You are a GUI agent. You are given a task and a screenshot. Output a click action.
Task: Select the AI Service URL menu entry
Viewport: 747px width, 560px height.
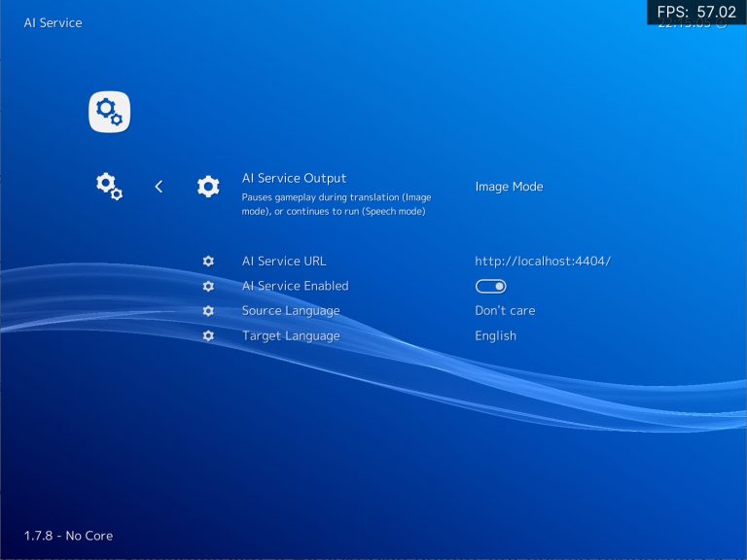pos(284,262)
